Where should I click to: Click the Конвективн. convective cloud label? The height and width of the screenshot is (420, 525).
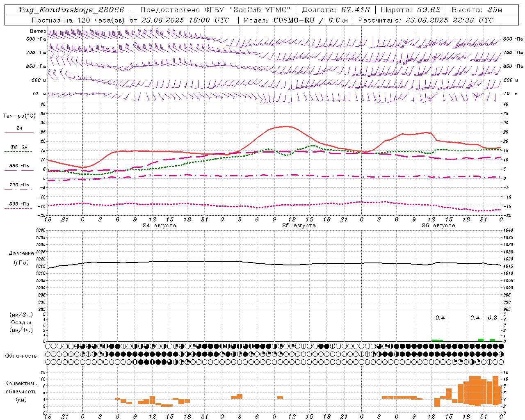tap(21, 383)
